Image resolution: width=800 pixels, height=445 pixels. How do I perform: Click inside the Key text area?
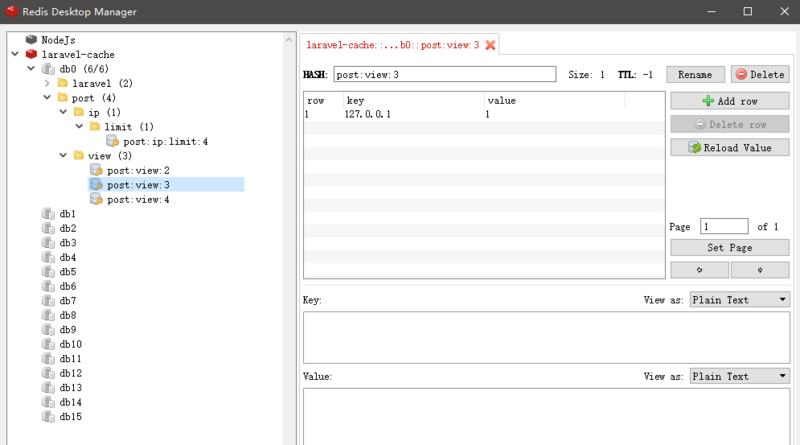coord(546,337)
